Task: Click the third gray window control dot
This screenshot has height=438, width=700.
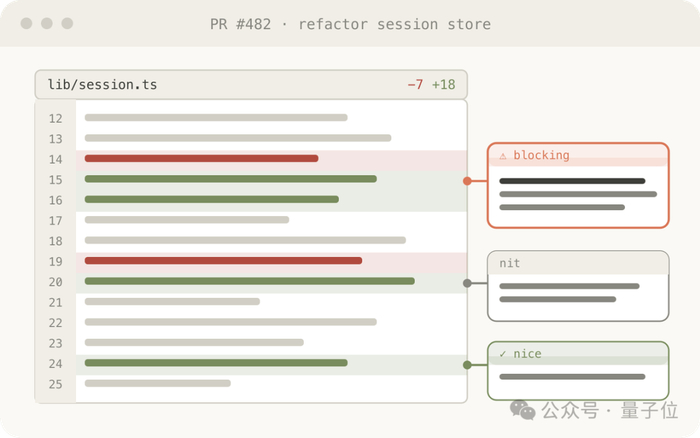Action: click(x=67, y=23)
